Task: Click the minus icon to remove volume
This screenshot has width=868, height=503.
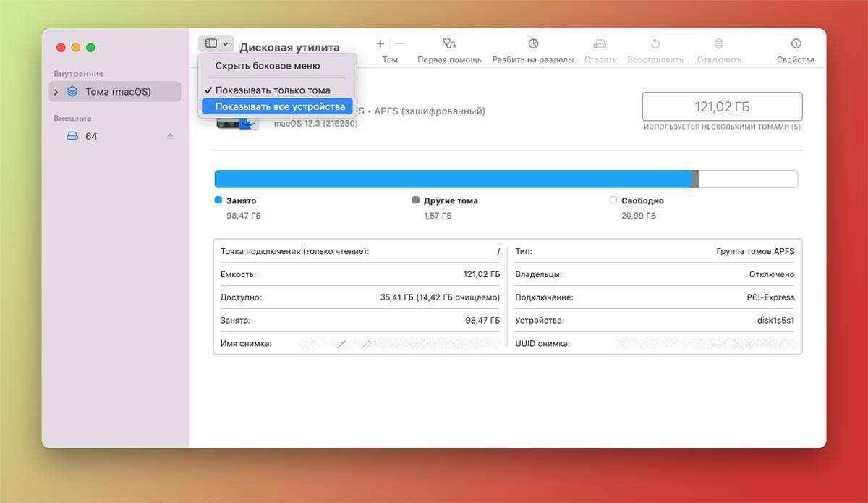Action: (399, 44)
